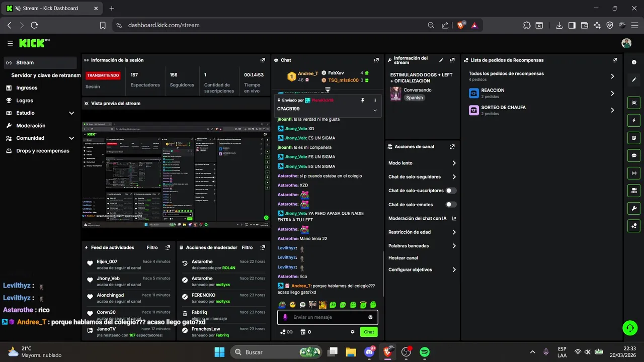Open Spotify from the Windows taskbar
Screen dimensions: 644x362
click(x=425, y=352)
